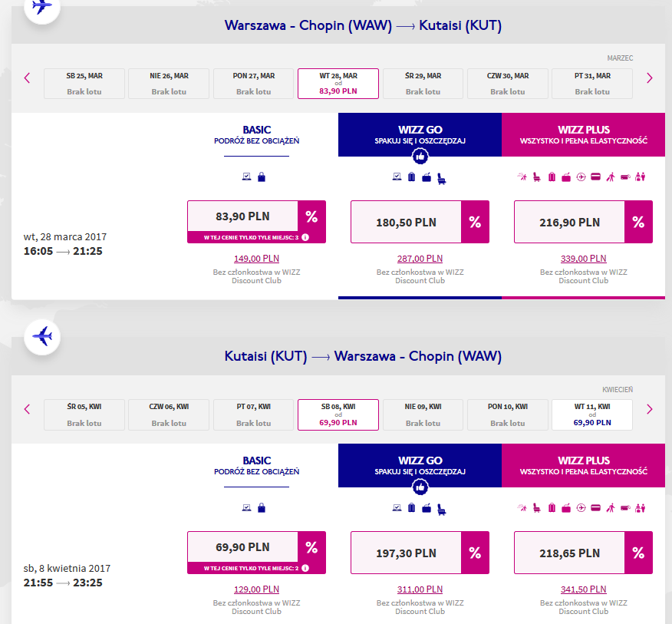
Task: Click the 129,00 PLN non-member price link
Action: pyautogui.click(x=256, y=589)
